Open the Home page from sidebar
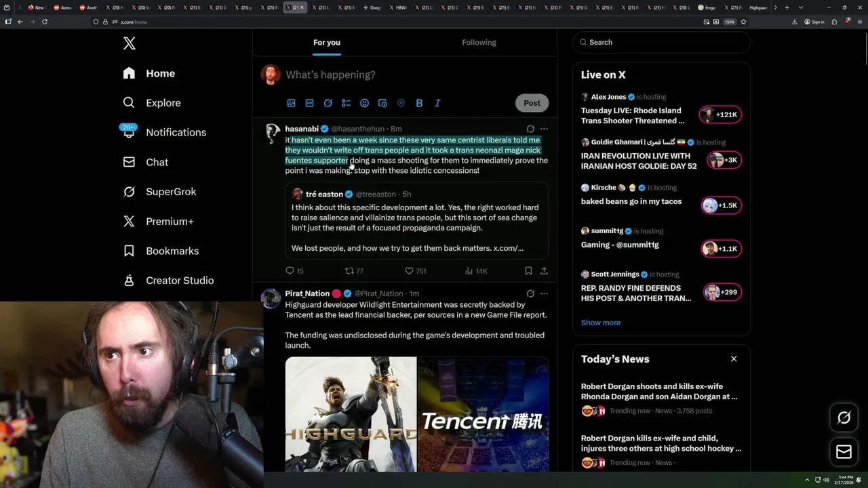Screen dimensions: 868x488 coord(149,73)
